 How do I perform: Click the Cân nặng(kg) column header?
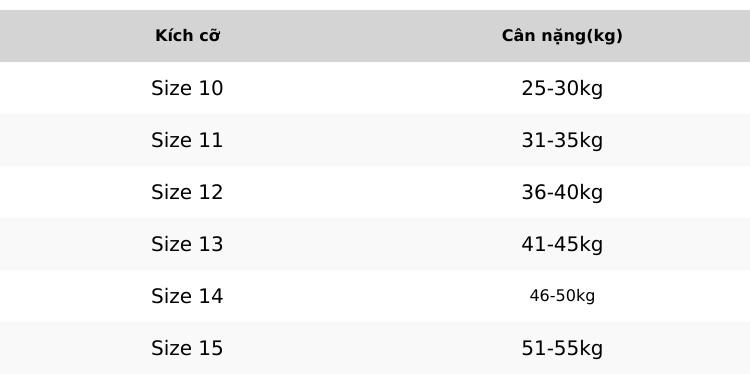[x=562, y=36]
